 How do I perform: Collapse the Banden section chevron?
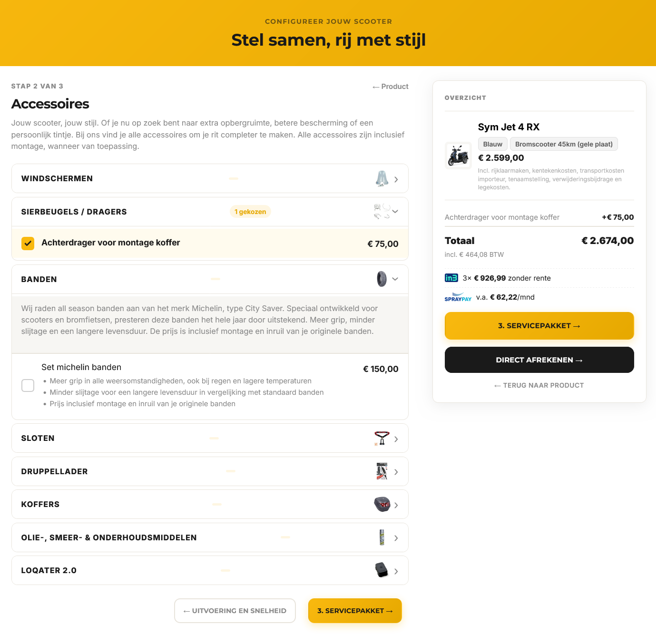395,279
